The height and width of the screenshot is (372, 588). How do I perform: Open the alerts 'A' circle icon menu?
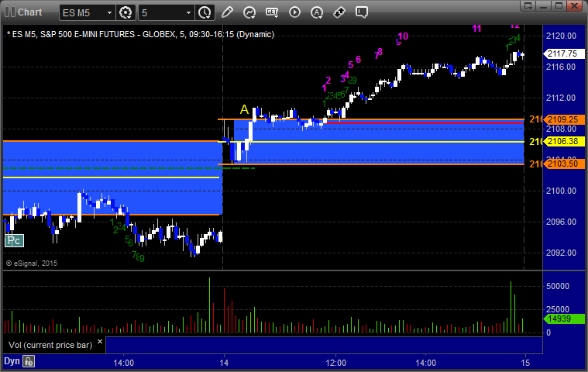click(x=317, y=12)
